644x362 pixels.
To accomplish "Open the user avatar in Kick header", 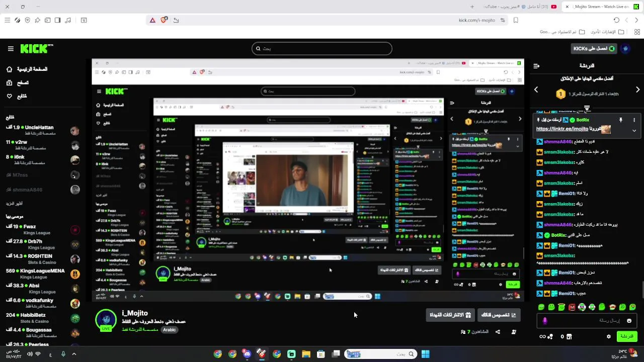I will click(626, 49).
